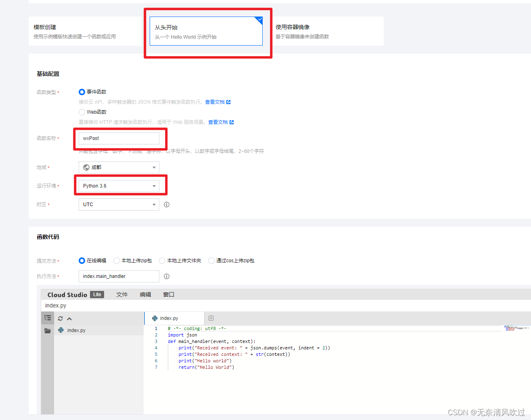531x420 pixels.
Task: Click the 提交方法 field label
Action: 46,261
